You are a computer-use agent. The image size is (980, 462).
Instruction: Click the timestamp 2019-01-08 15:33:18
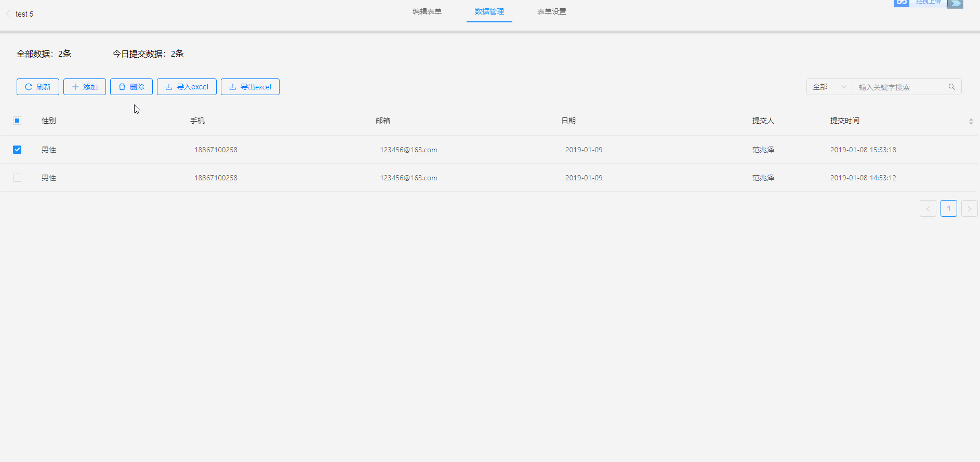(863, 150)
